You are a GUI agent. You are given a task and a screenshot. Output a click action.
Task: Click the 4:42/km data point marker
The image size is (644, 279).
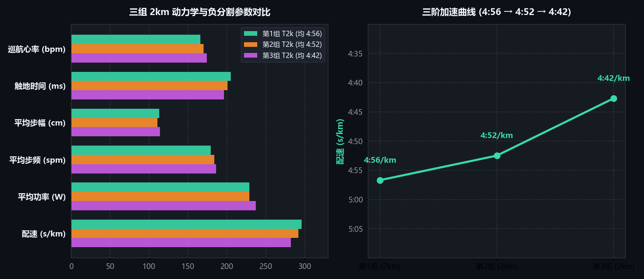coord(614,98)
